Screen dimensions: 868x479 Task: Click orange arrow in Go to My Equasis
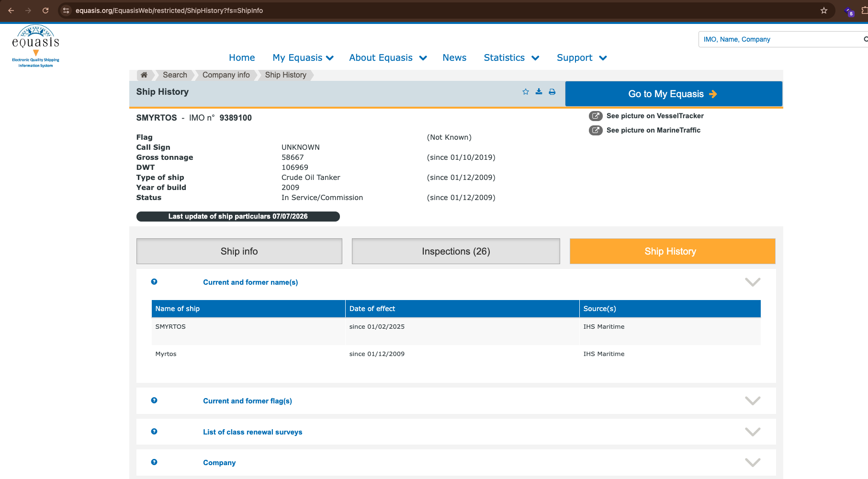(713, 94)
